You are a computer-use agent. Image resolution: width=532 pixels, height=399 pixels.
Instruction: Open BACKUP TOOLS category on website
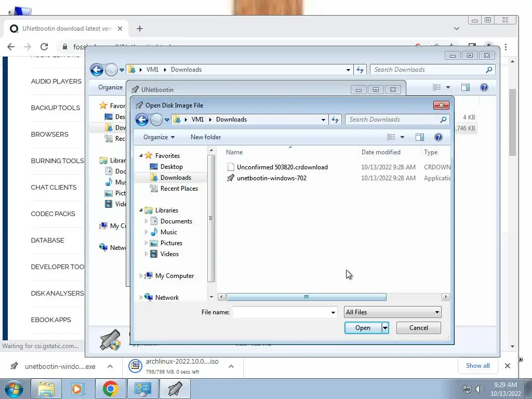click(x=55, y=108)
